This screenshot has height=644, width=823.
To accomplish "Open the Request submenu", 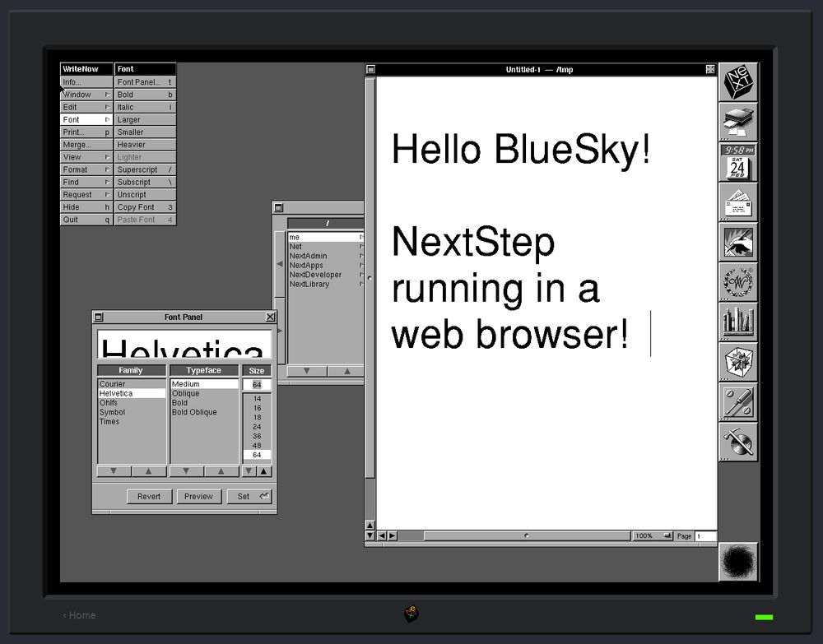I will click(86, 195).
